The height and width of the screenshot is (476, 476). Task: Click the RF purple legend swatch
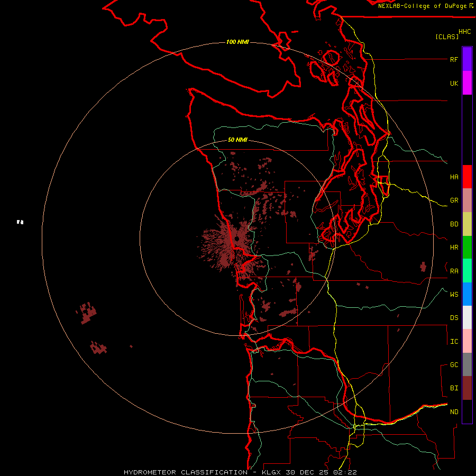click(467, 59)
